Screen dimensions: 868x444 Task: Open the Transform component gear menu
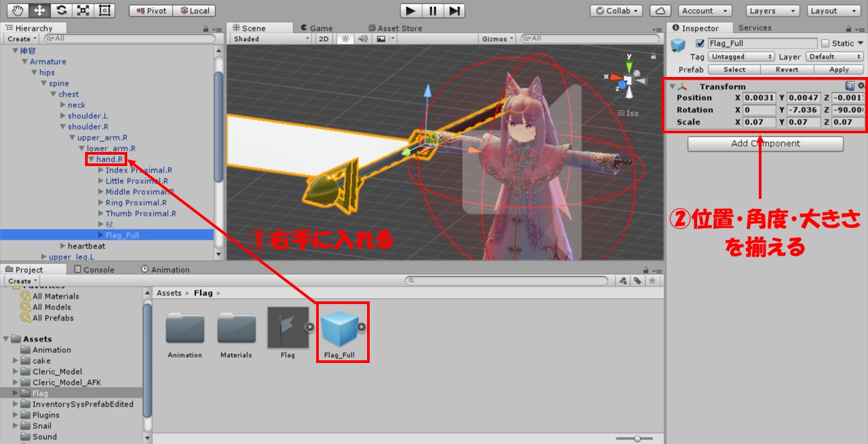861,86
